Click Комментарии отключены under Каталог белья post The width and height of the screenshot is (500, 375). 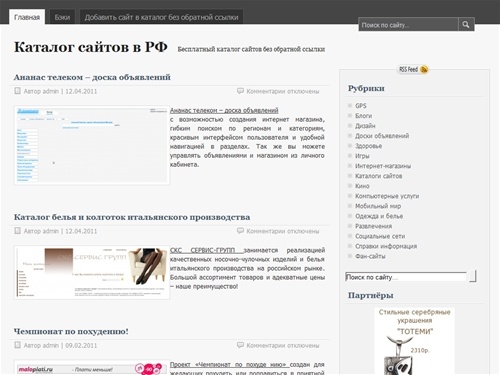(283, 231)
